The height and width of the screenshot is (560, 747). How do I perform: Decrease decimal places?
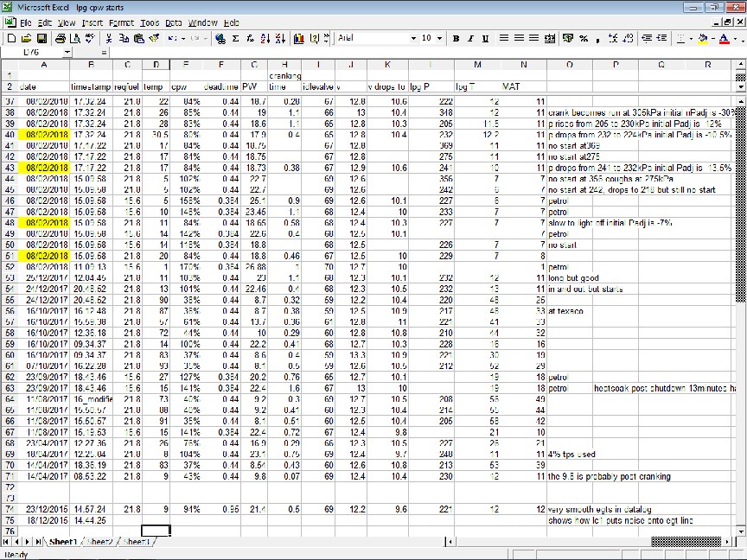[629, 39]
